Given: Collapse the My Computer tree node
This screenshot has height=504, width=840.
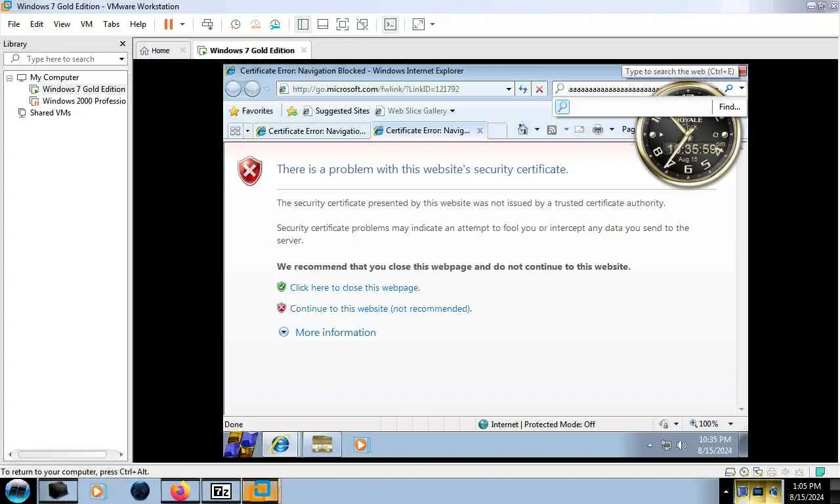Looking at the screenshot, I should pos(10,77).
